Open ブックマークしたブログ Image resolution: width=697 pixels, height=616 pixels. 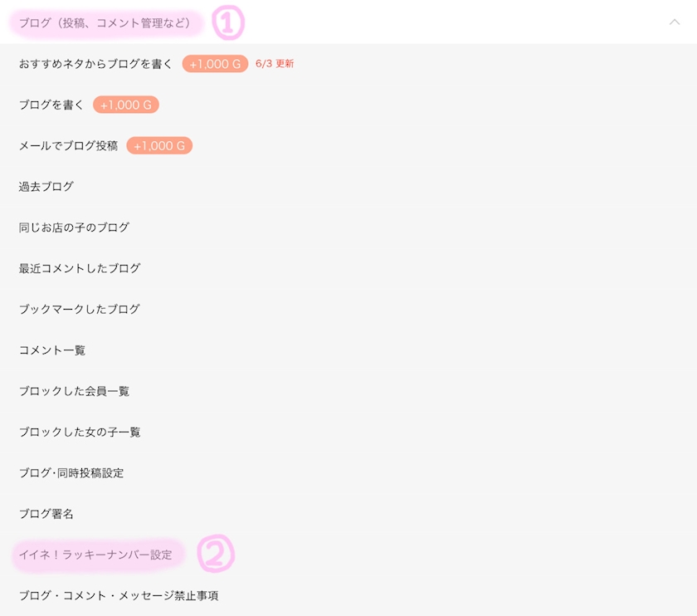click(x=80, y=309)
